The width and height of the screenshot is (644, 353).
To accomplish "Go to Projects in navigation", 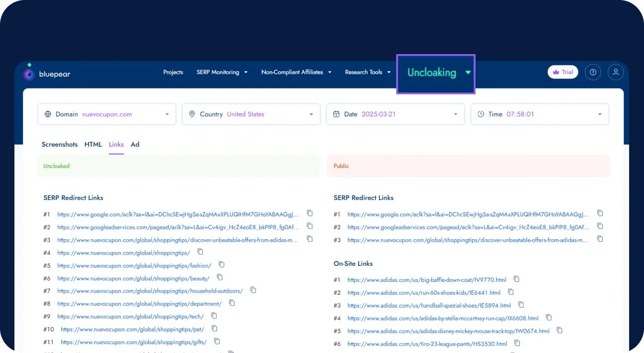I will [173, 72].
